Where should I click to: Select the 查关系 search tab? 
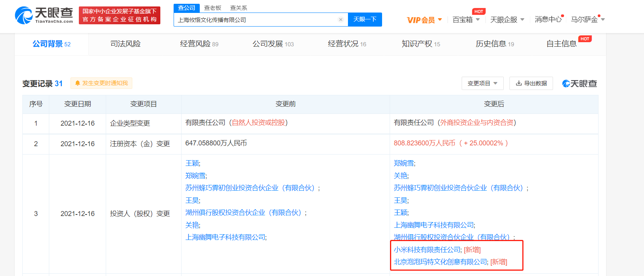point(238,8)
